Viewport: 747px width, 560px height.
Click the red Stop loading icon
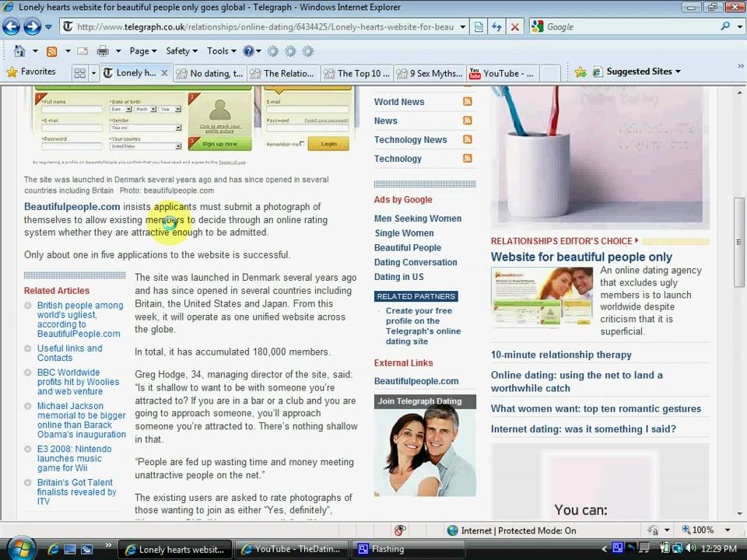click(514, 26)
